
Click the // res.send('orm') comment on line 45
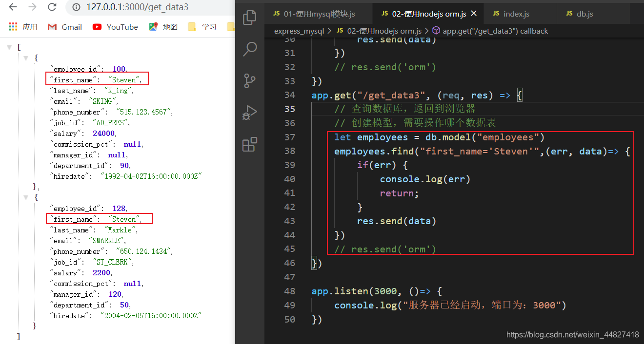pyautogui.click(x=385, y=249)
